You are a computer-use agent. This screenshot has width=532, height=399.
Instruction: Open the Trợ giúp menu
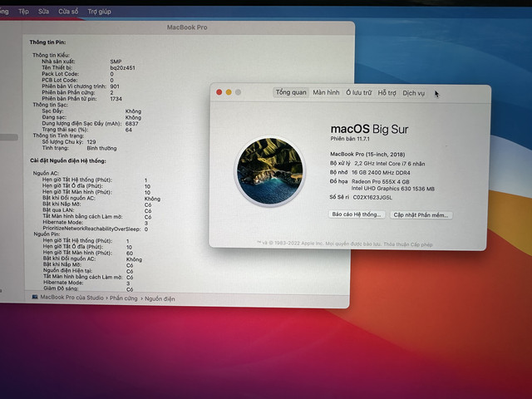click(x=100, y=12)
